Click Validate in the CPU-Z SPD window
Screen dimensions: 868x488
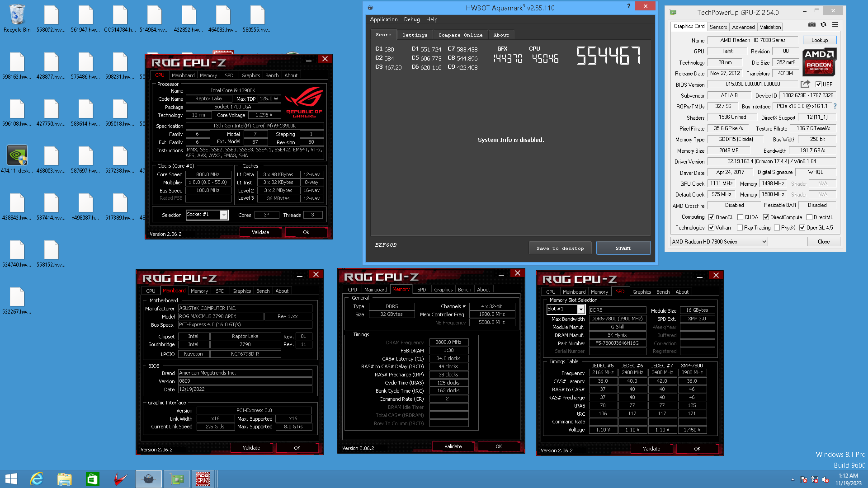651,449
